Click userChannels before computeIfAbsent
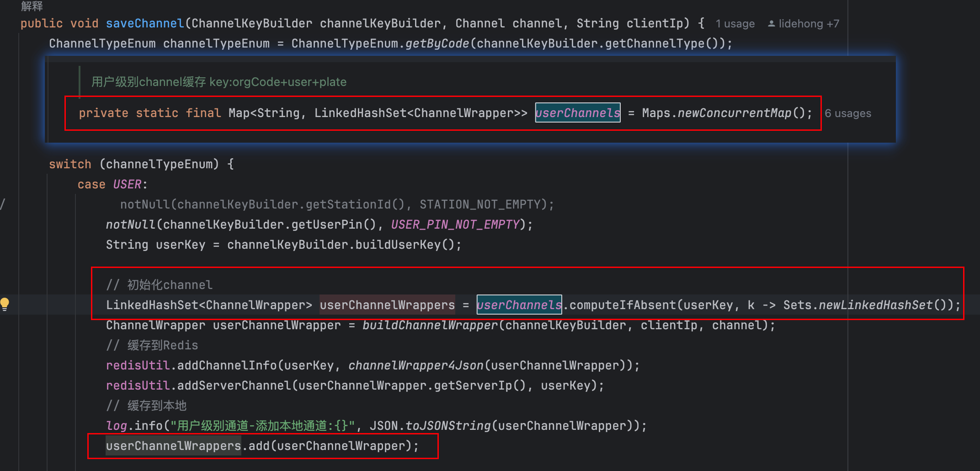 pyautogui.click(x=519, y=305)
